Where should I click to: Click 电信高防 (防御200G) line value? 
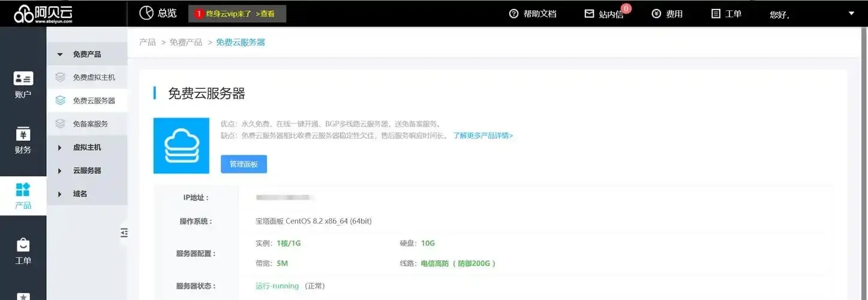tap(458, 263)
